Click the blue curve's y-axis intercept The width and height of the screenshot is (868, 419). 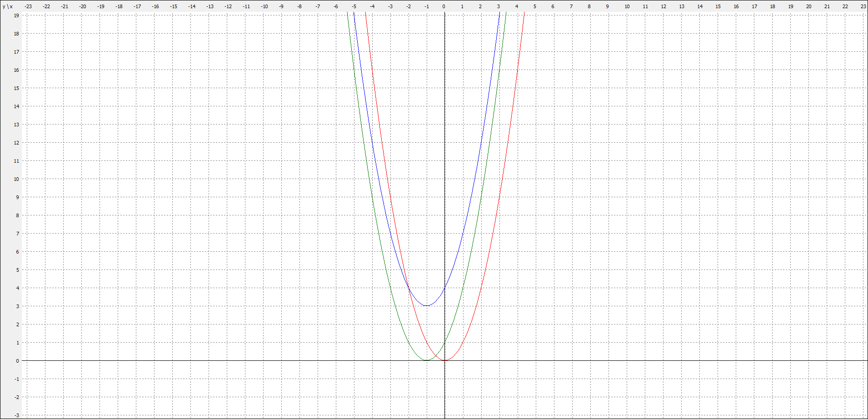pos(444,288)
